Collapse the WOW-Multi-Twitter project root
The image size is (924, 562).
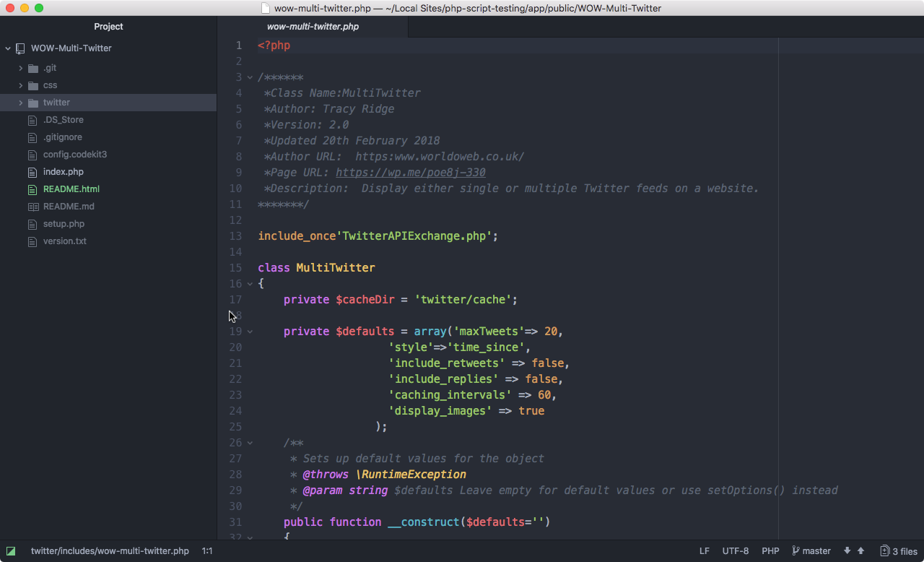tap(8, 48)
